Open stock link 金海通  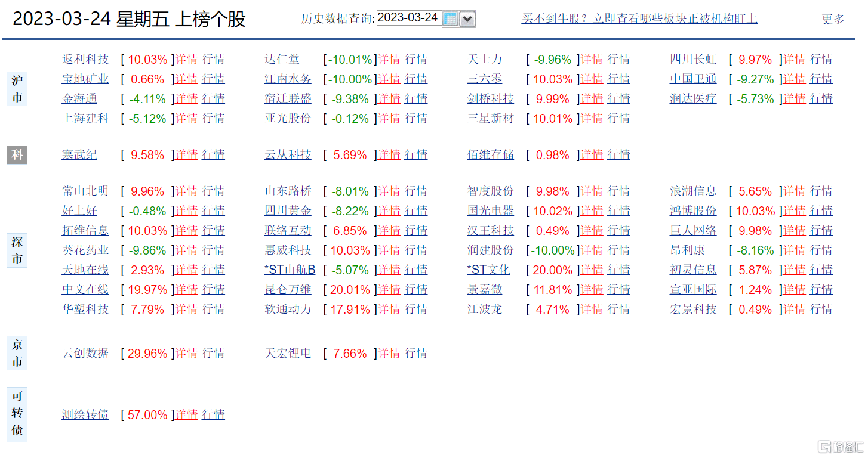tap(79, 99)
